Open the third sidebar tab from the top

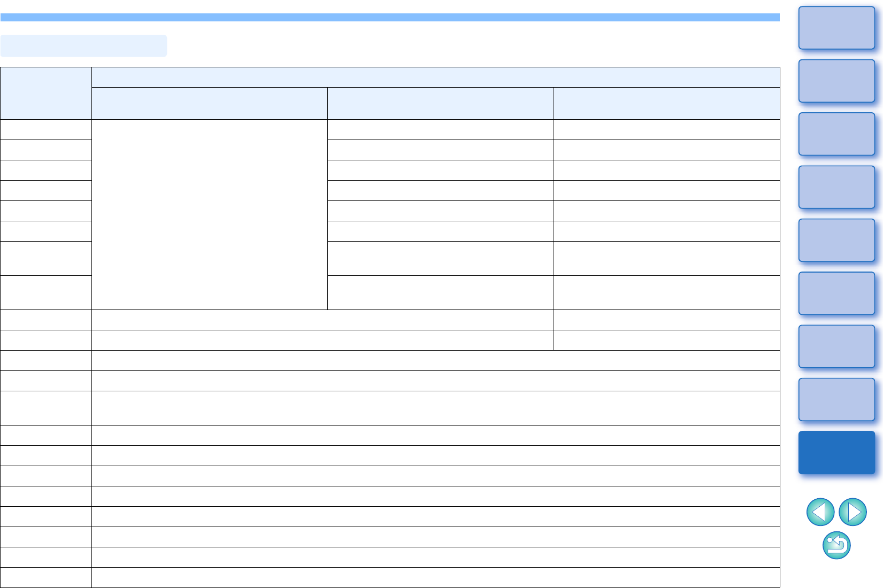(x=836, y=134)
